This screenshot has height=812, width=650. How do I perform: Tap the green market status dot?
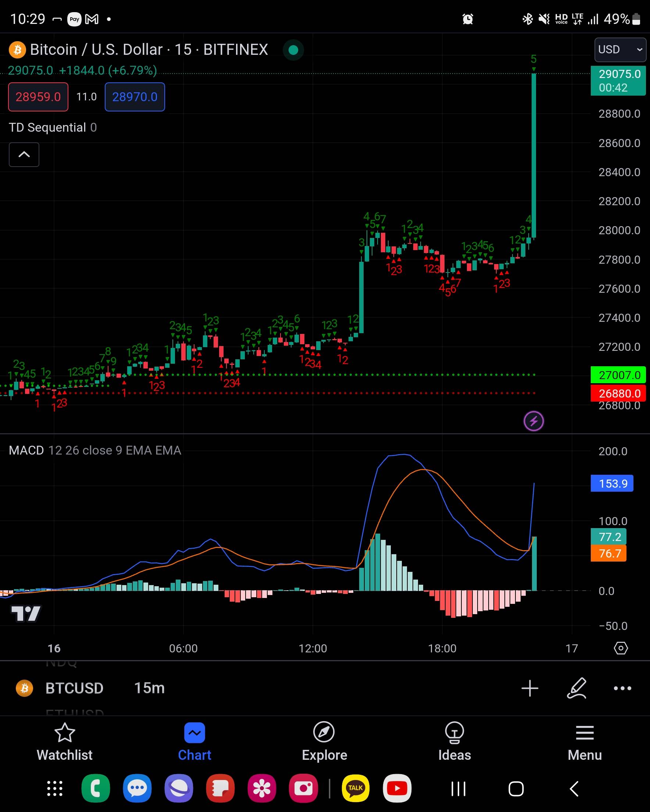(x=293, y=50)
